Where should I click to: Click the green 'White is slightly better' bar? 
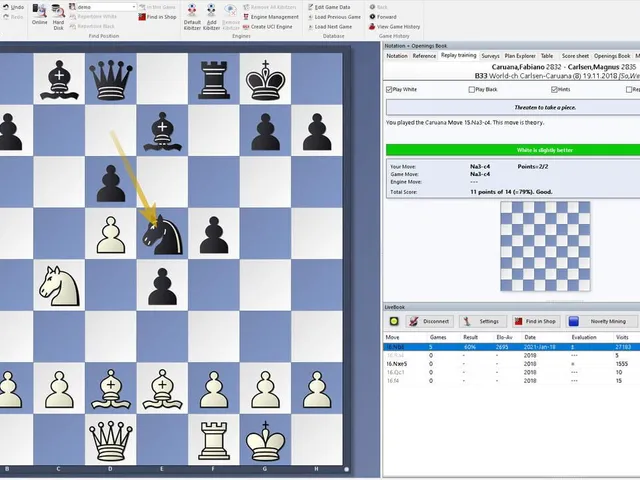point(513,150)
